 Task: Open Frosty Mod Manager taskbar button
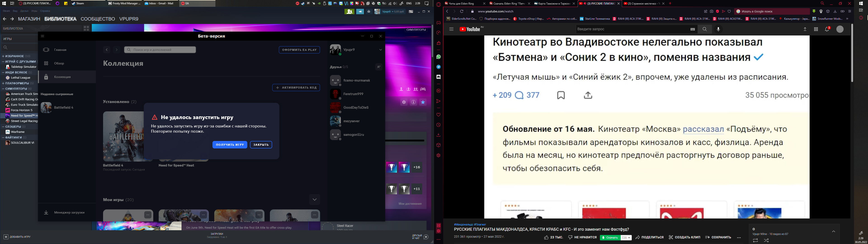click(124, 3)
